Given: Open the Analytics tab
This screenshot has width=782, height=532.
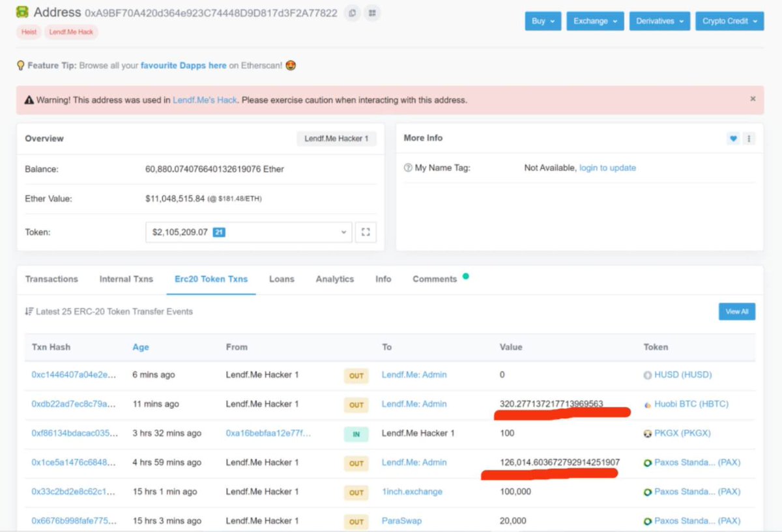Looking at the screenshot, I should tap(335, 279).
